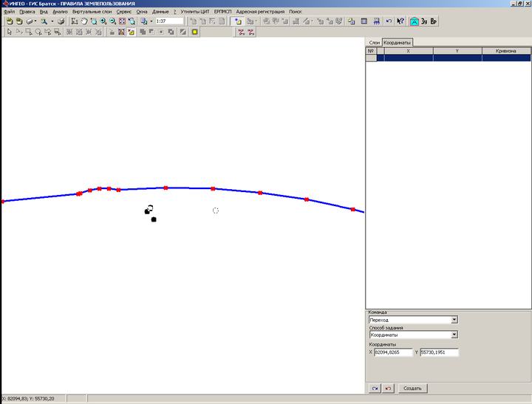The height and width of the screenshot is (404, 532).
Task: Click the № column header
Action: 371,51
